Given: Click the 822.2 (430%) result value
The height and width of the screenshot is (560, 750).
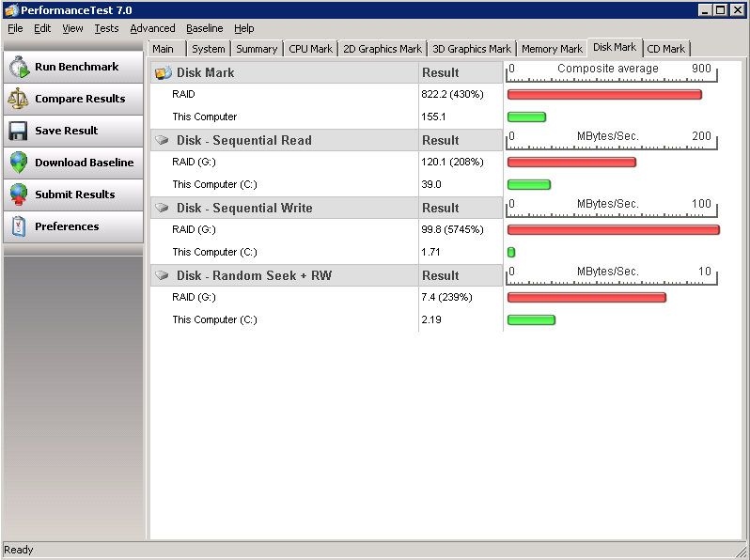Looking at the screenshot, I should click(x=452, y=94).
